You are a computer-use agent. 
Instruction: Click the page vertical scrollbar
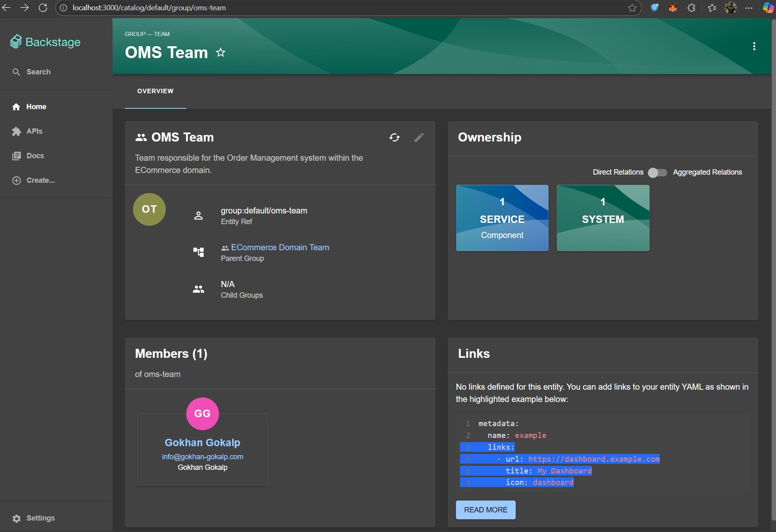[x=773, y=270]
